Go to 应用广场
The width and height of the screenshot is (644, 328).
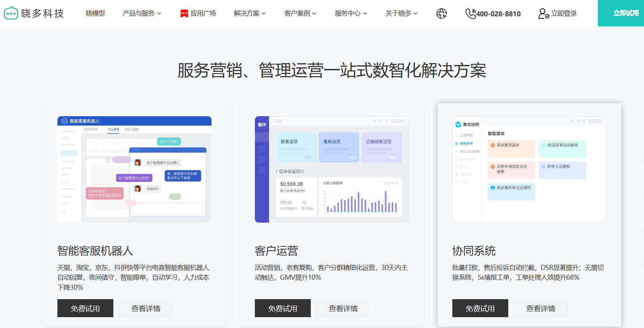[x=203, y=13]
